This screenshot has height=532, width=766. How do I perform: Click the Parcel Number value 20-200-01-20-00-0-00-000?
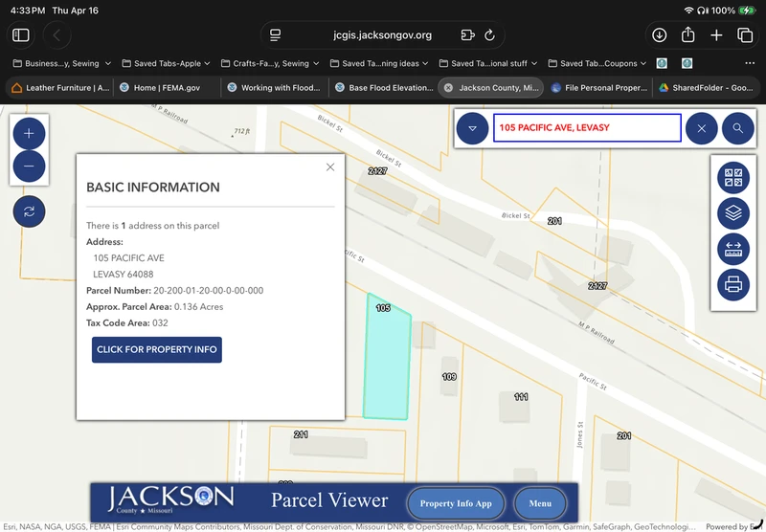click(208, 291)
